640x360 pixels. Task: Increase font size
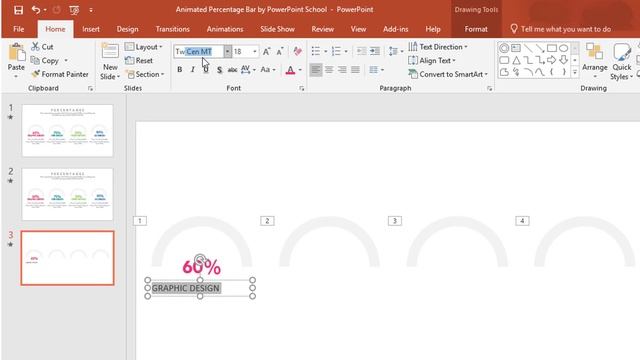[x=267, y=51]
